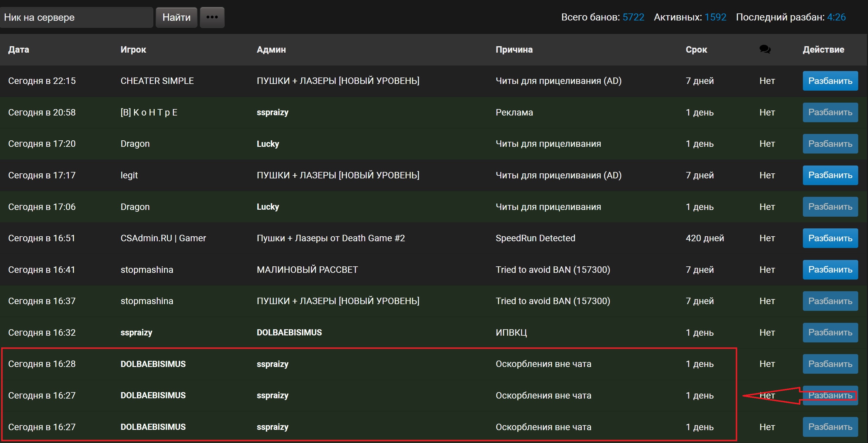Click Разбанить in the last table row
The height and width of the screenshot is (443, 868).
[830, 427]
